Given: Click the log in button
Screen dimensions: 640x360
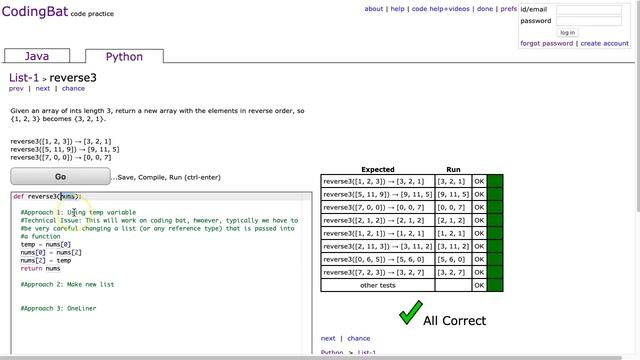Looking at the screenshot, I should tap(567, 33).
